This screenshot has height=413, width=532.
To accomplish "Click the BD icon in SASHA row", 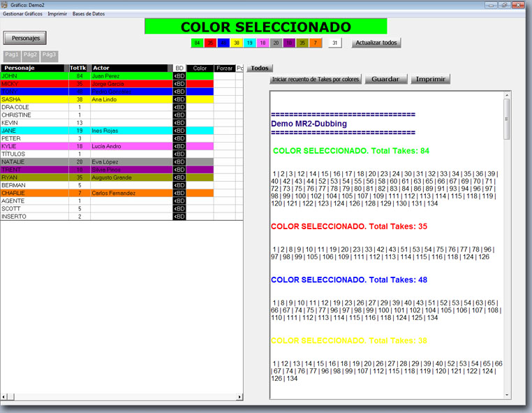I will (179, 99).
